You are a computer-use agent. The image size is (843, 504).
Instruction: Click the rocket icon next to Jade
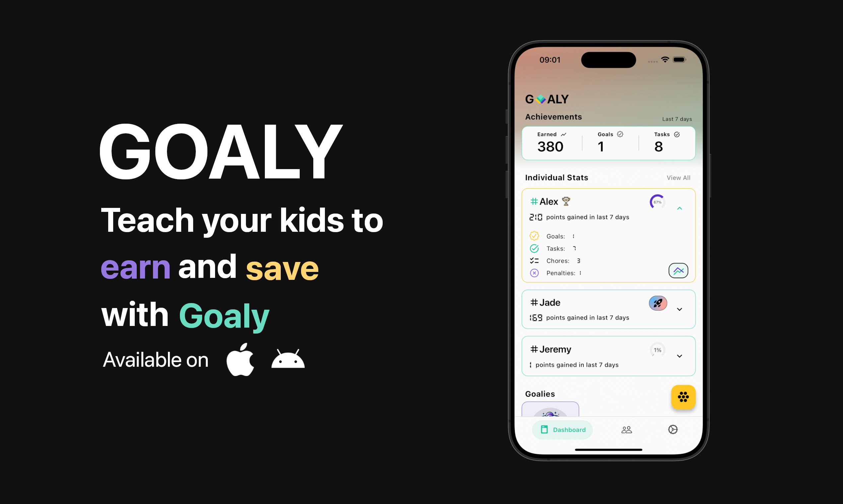pos(656,303)
